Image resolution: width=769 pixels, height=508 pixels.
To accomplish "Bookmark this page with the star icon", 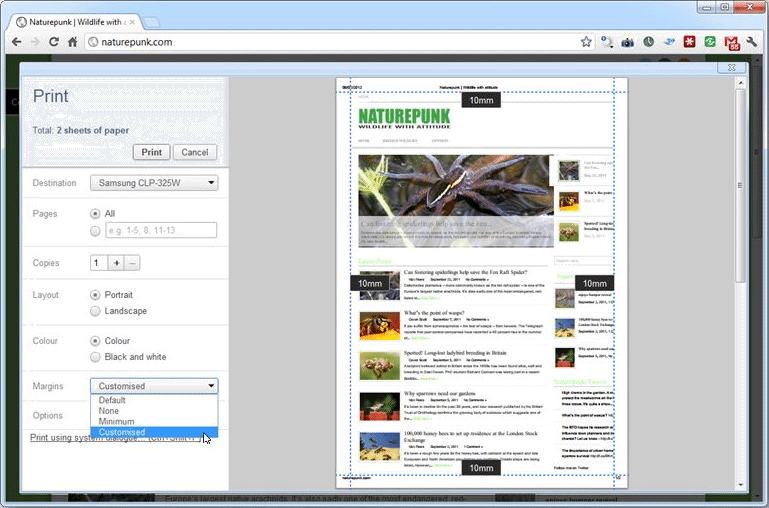I will point(586,42).
